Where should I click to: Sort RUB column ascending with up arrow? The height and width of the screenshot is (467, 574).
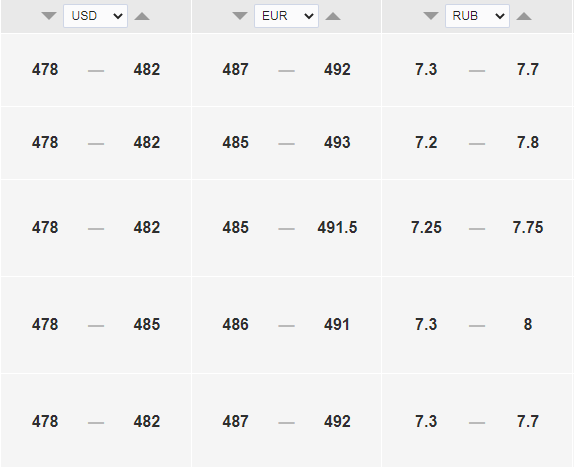524,16
